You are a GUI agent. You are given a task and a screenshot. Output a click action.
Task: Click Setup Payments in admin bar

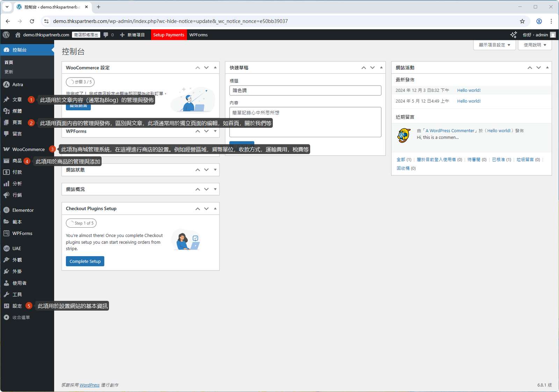(169, 35)
